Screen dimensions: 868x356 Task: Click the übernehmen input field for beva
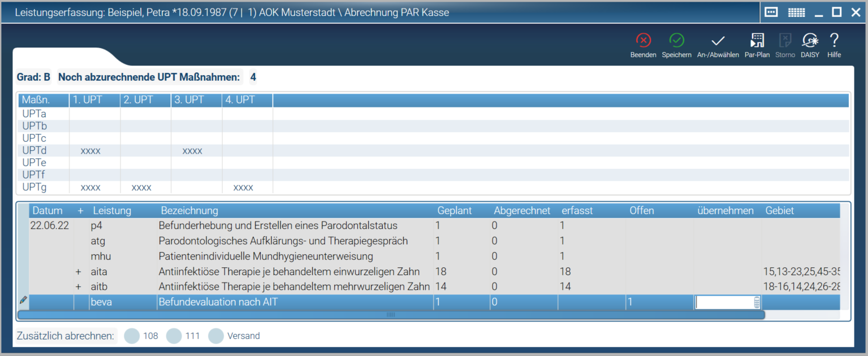point(724,303)
